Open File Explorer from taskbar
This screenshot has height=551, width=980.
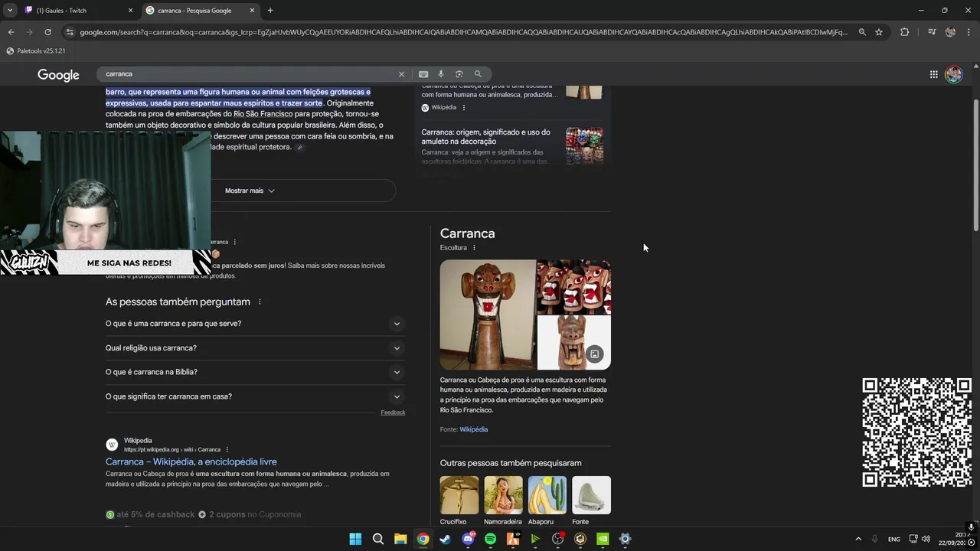[400, 539]
